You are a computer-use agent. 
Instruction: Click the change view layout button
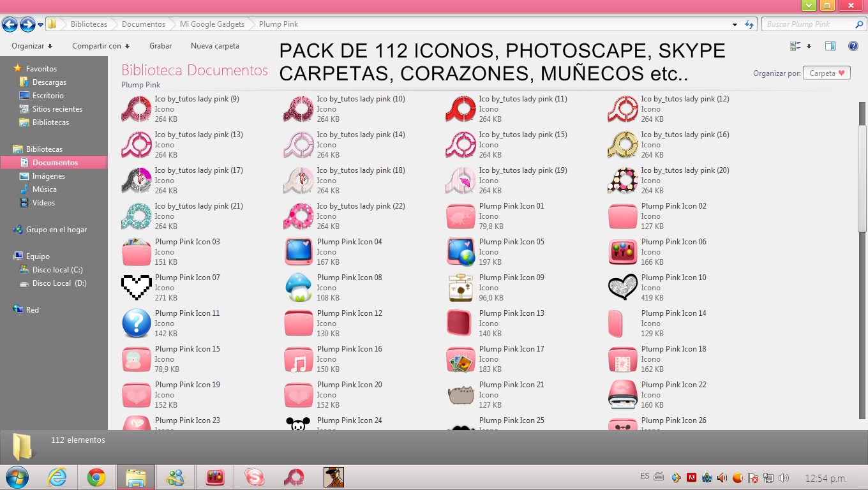click(x=795, y=45)
